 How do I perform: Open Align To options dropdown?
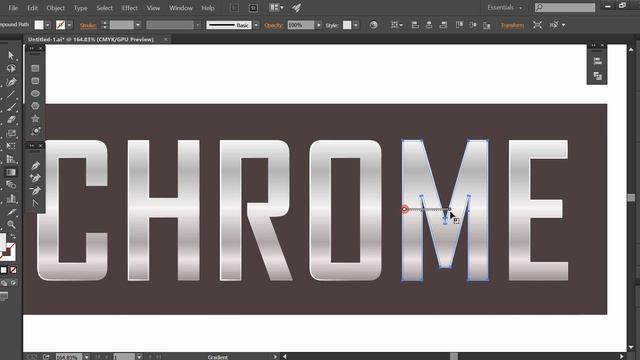396,25
